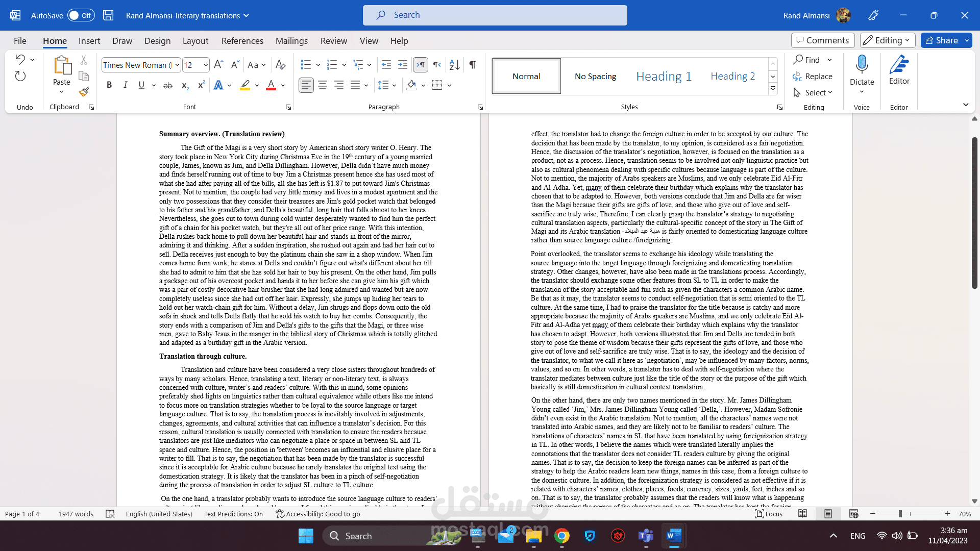Toggle show paragraph marks pilcrow
The height and width of the screenshot is (551, 980).
(473, 65)
